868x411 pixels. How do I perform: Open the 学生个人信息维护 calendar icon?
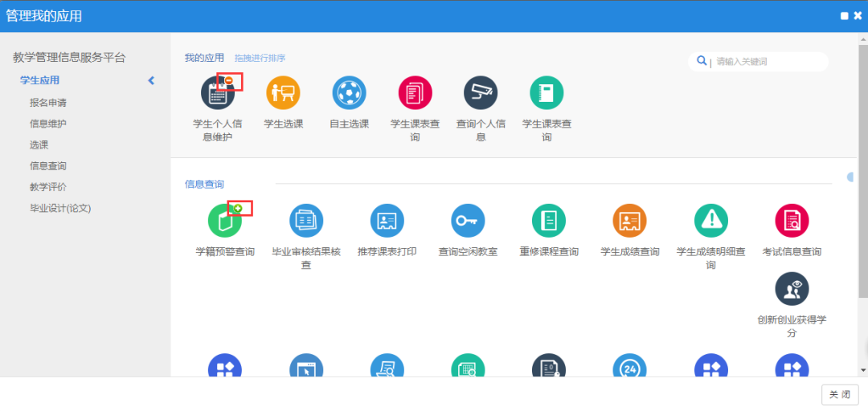[x=218, y=93]
